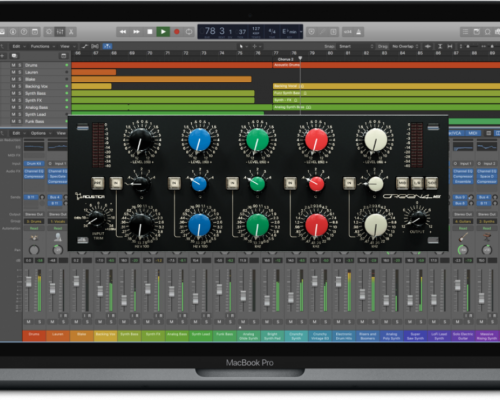Toggle the Smart Controls icon in control bar
Screen dimensions: 500x400
[x=49, y=32]
